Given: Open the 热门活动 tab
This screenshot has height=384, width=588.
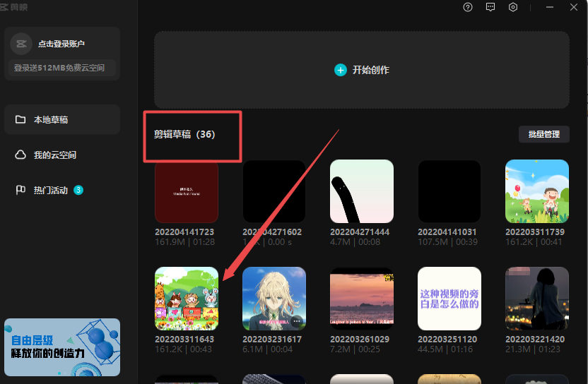Looking at the screenshot, I should point(62,190).
